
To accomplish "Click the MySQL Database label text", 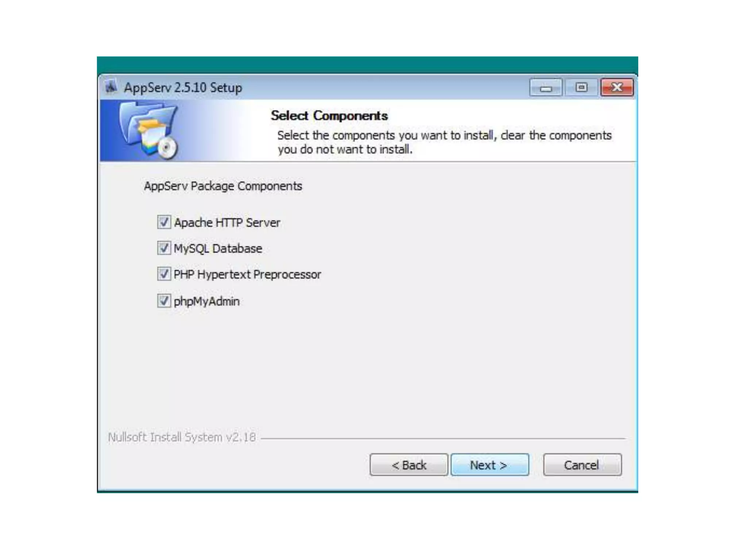I will coord(218,249).
